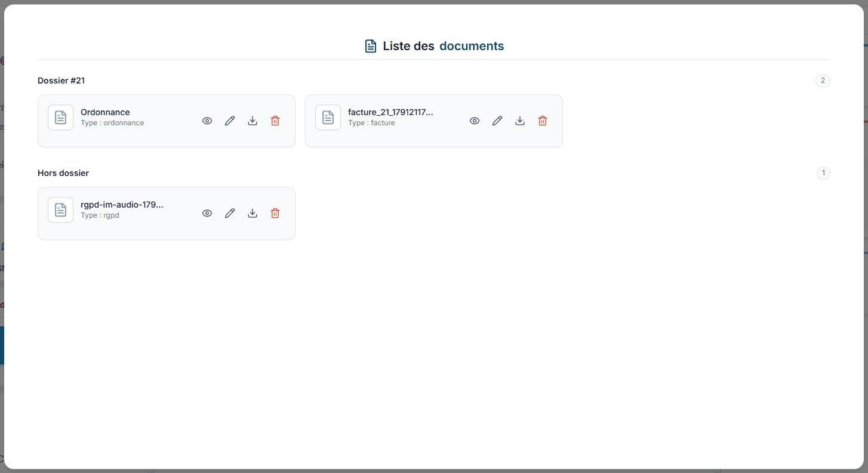Delete the rgpd-im-audio document

click(275, 213)
